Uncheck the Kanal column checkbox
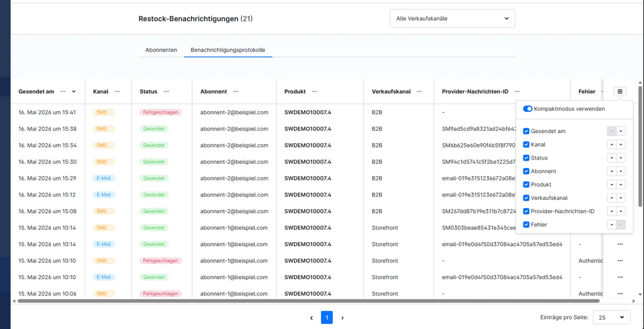This screenshot has width=644, height=329. 526,145
